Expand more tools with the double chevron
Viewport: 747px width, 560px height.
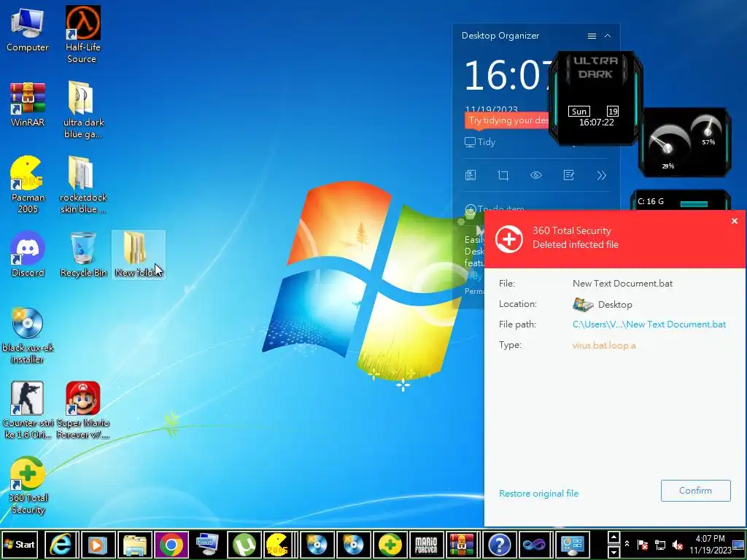pyautogui.click(x=601, y=175)
